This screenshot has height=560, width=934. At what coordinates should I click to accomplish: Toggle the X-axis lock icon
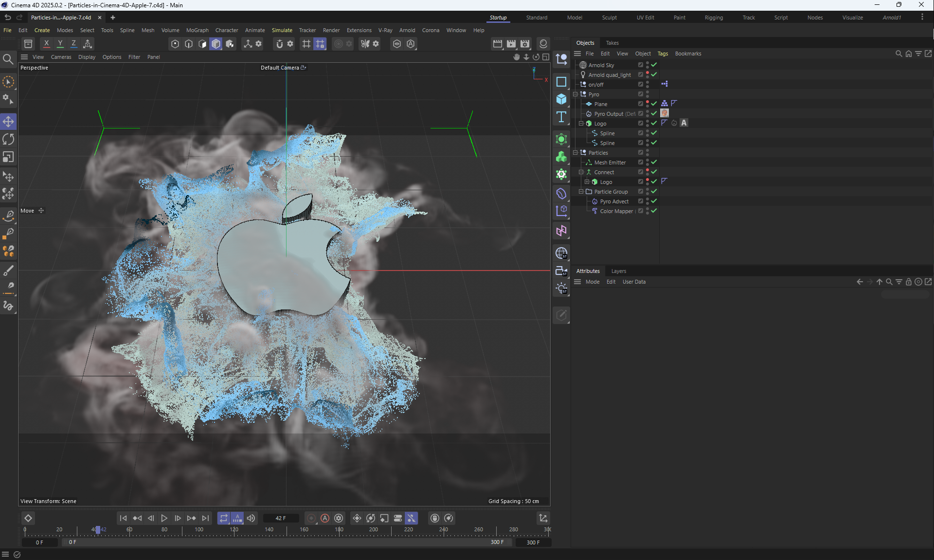47,44
